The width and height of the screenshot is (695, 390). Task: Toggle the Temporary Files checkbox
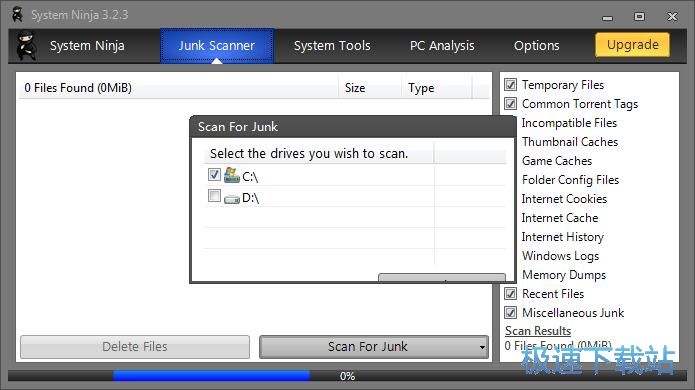coord(510,84)
